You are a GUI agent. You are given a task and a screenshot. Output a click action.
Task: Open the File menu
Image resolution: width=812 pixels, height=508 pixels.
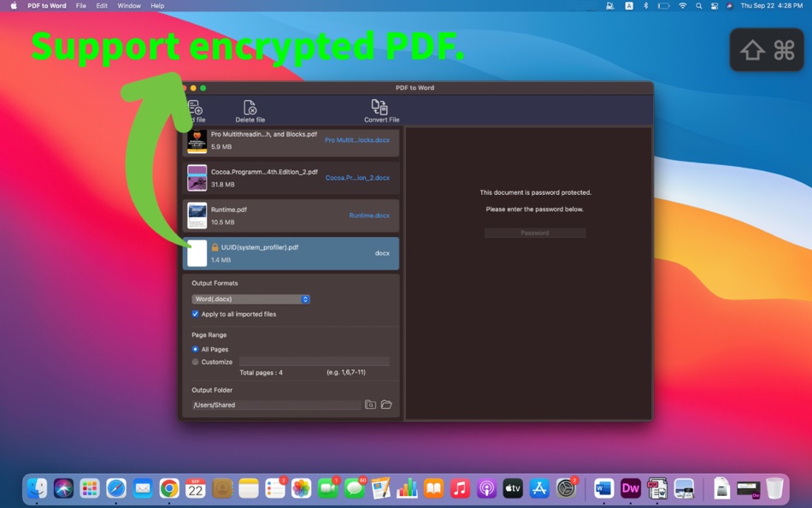coord(81,6)
